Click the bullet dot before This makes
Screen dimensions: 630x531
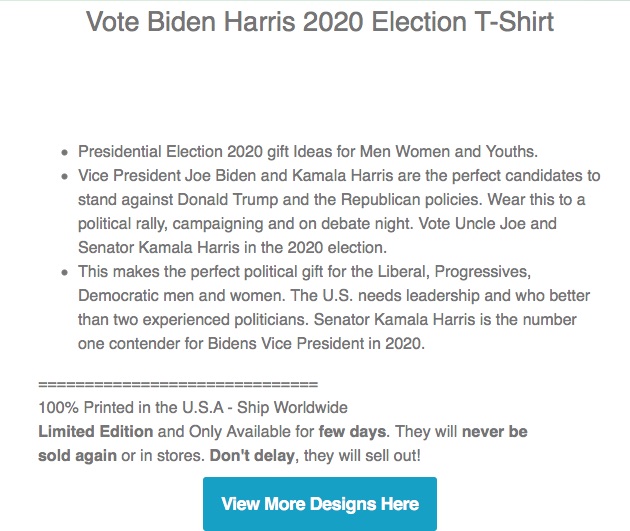(65, 271)
